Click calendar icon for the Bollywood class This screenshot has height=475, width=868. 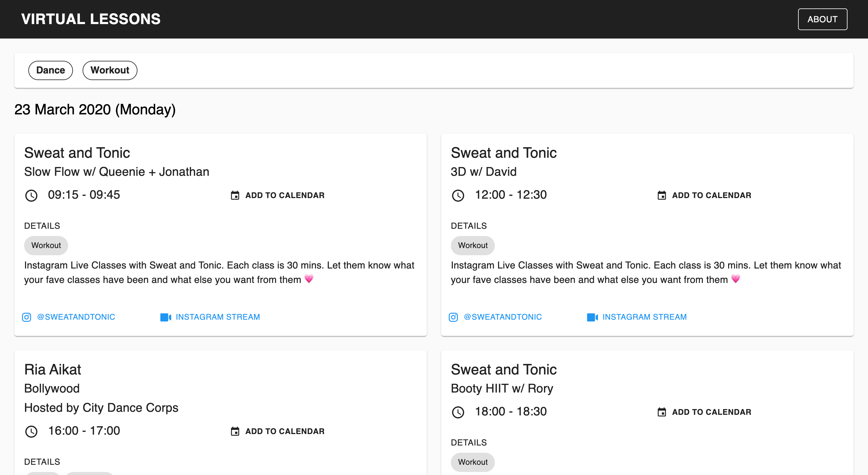point(235,431)
